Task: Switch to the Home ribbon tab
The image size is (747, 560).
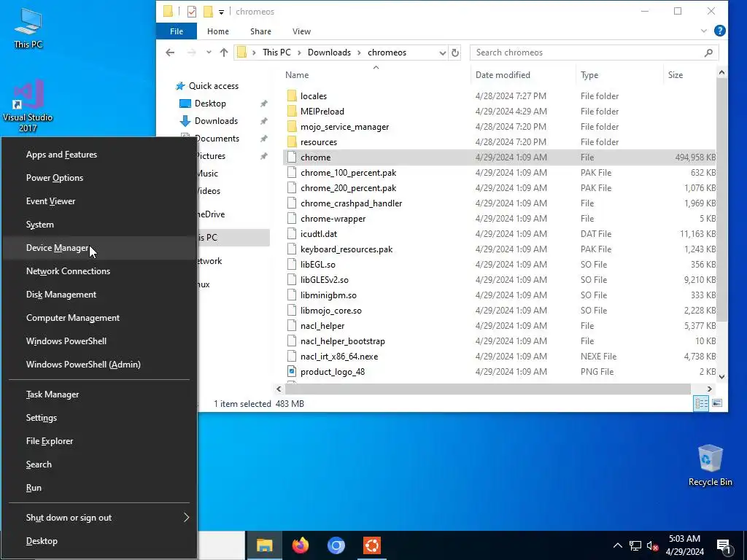Action: (x=217, y=31)
